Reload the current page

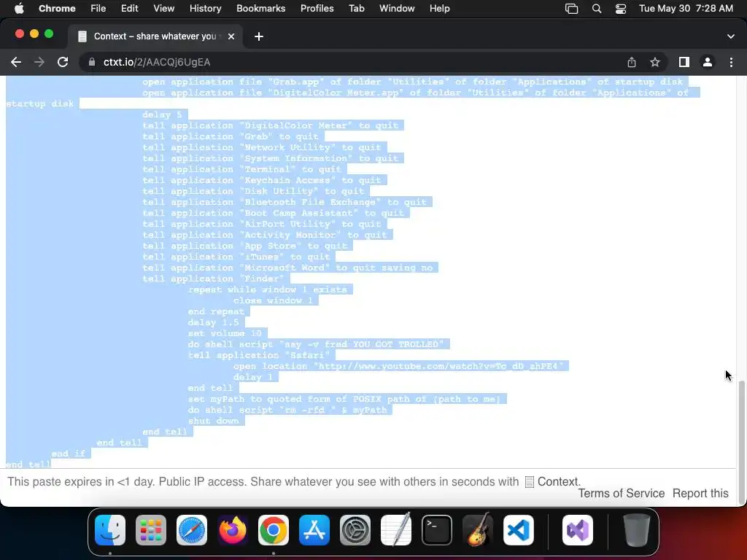pos(63,62)
